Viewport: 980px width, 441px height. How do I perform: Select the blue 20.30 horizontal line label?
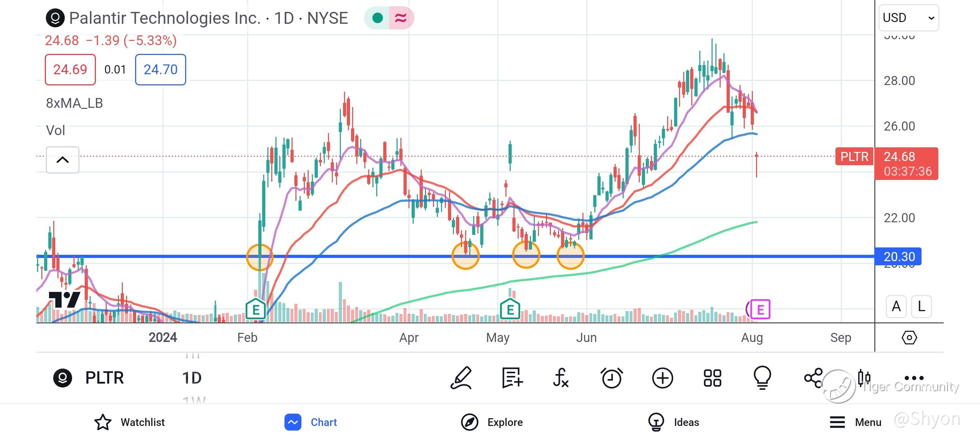[x=898, y=257]
